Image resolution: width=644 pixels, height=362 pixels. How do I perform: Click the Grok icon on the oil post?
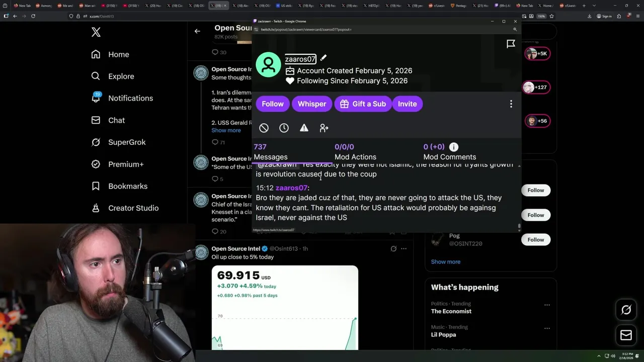pos(393,248)
